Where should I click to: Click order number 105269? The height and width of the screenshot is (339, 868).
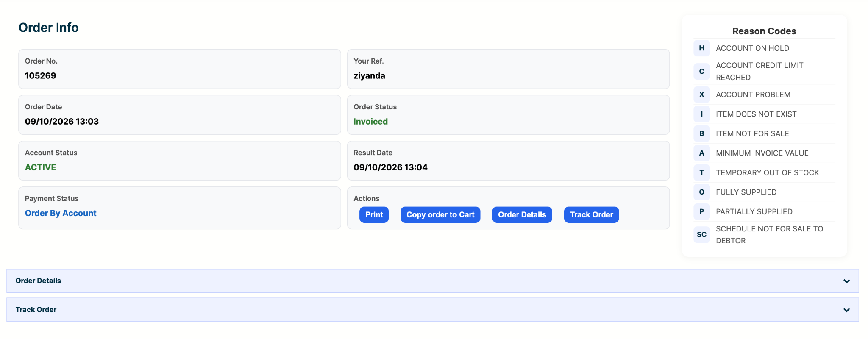coord(40,76)
